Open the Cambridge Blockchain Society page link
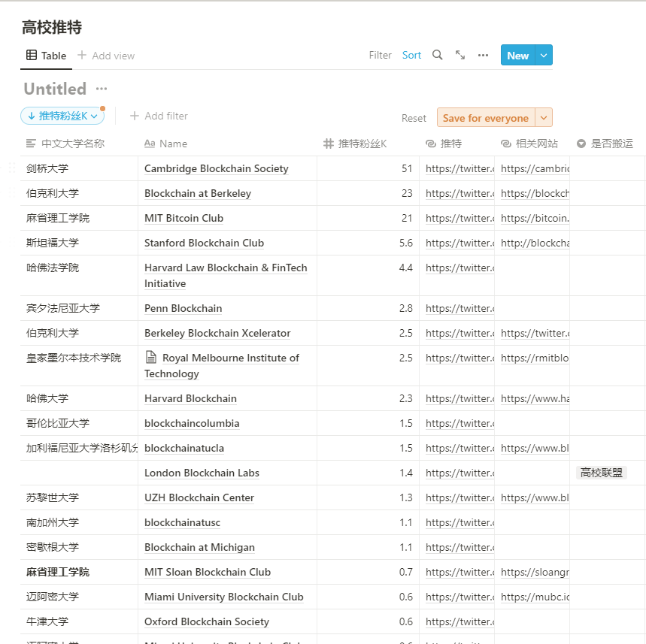 [216, 168]
